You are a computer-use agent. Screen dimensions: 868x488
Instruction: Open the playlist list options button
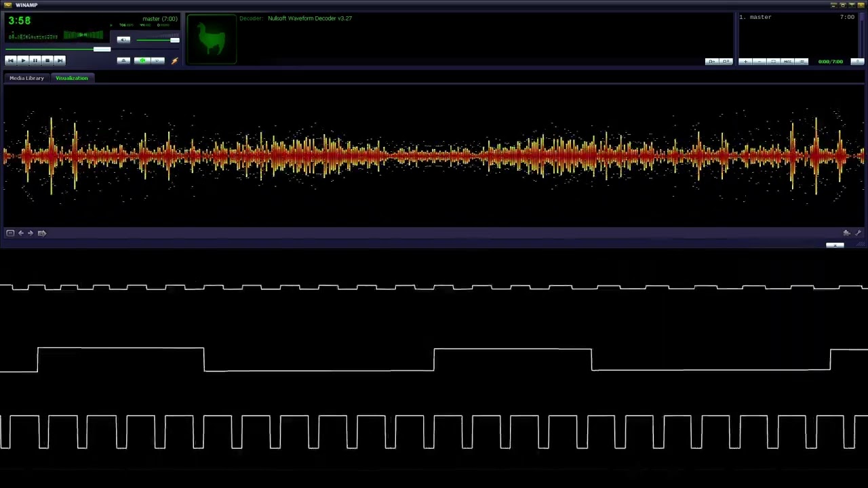pyautogui.click(x=802, y=62)
